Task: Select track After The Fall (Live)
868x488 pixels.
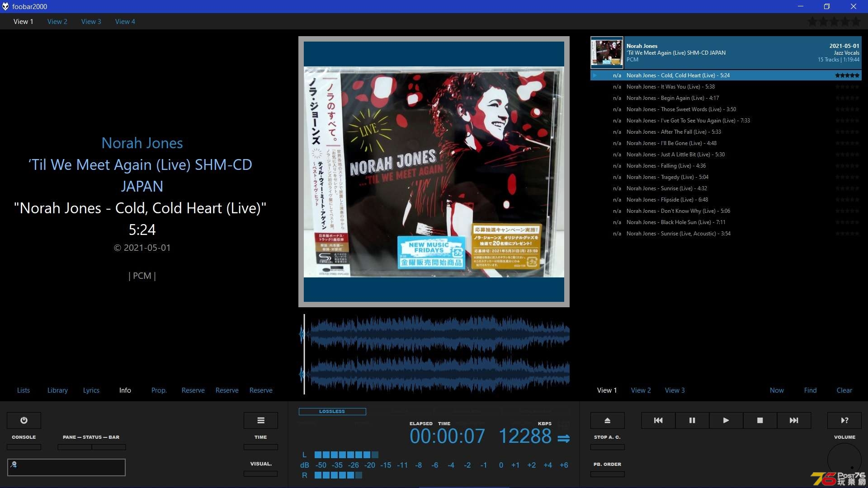Action: (726, 132)
